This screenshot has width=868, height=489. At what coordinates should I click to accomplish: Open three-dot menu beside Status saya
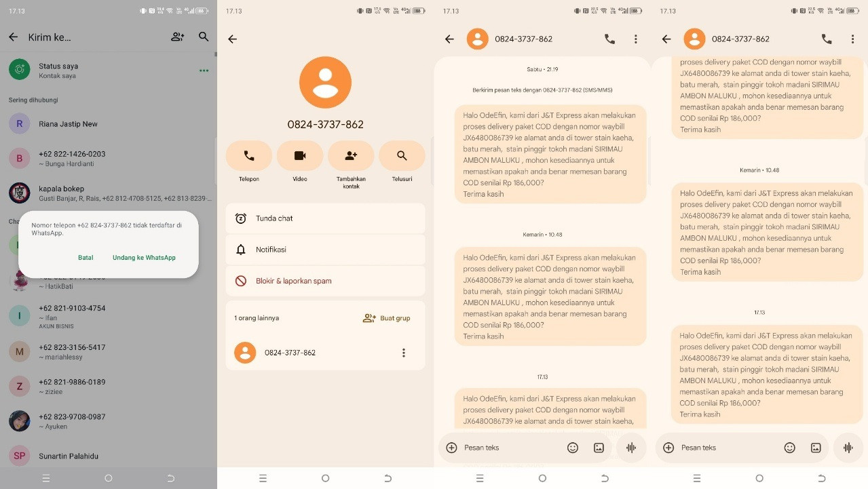coord(204,71)
